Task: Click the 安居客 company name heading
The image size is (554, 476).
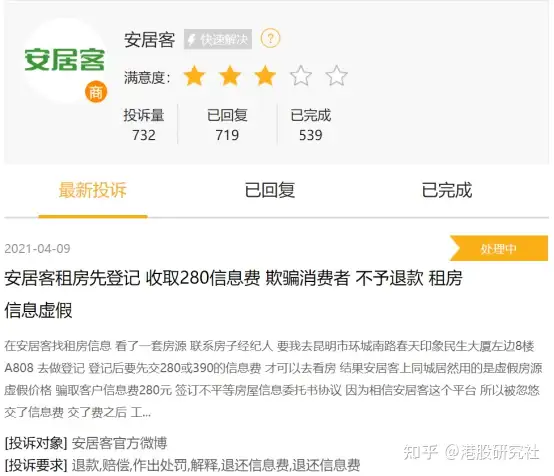Action: (149, 39)
